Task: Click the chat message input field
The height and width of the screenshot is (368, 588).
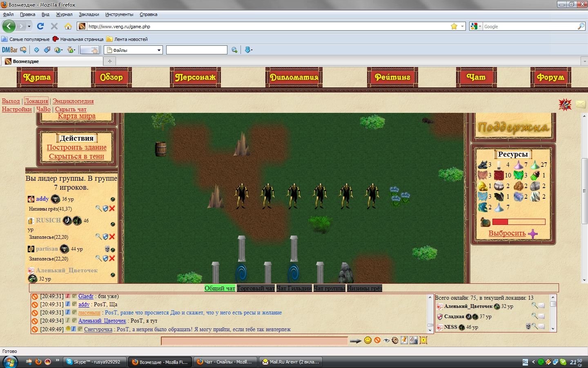Action: (x=254, y=341)
